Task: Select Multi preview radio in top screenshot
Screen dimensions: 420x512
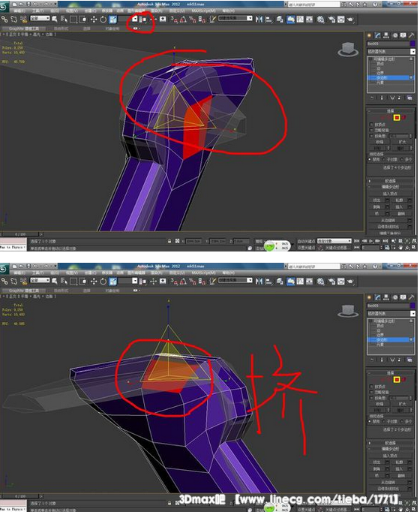Action: click(x=402, y=159)
